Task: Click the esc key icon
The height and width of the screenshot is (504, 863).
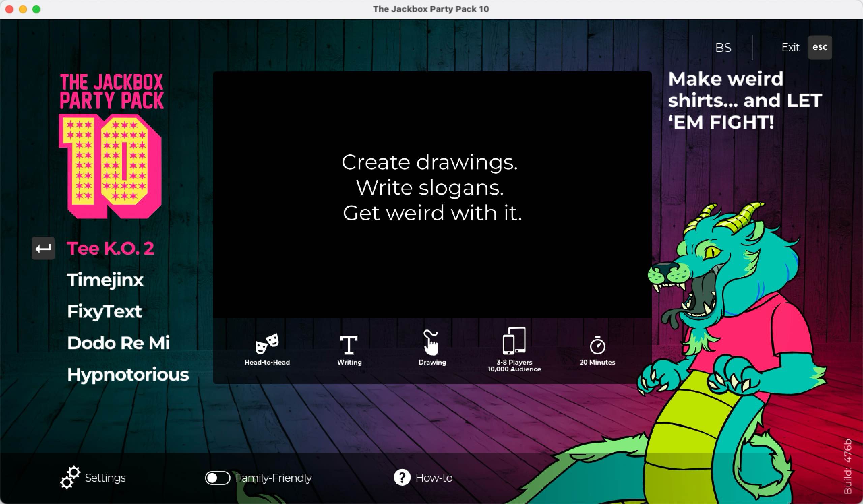Action: pyautogui.click(x=820, y=47)
